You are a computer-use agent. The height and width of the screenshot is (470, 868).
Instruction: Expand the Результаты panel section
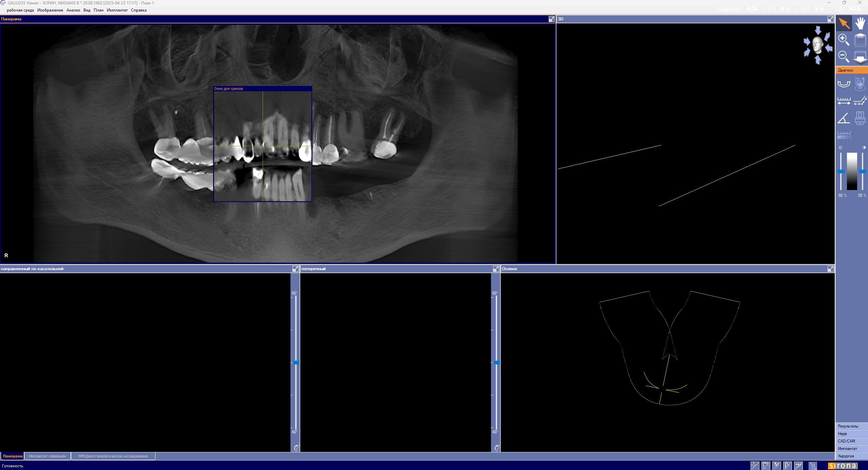click(852, 426)
